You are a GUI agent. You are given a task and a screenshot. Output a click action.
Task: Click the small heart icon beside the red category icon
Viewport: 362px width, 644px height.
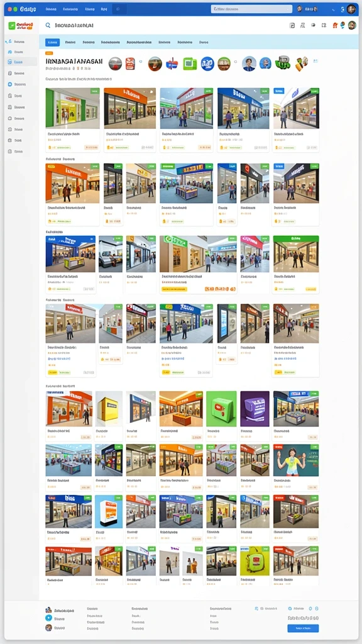[141, 62]
